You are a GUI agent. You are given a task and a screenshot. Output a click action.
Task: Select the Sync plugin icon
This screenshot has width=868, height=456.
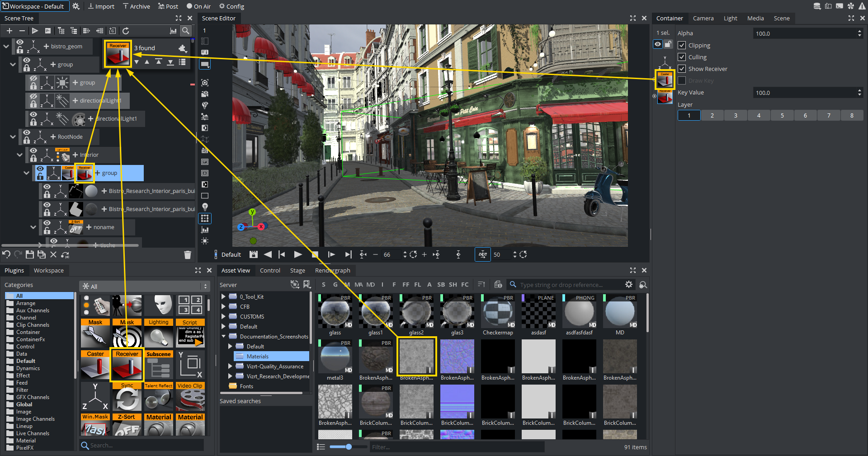click(x=127, y=396)
